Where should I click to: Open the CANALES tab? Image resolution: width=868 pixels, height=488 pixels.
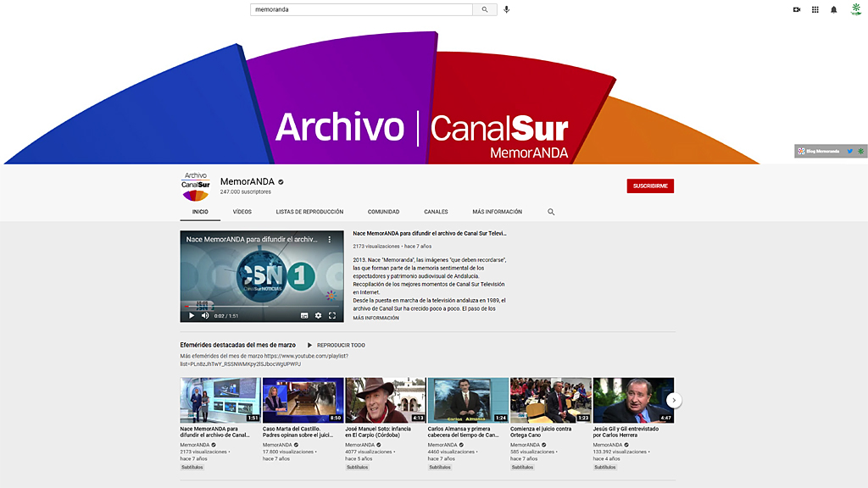coord(436,212)
